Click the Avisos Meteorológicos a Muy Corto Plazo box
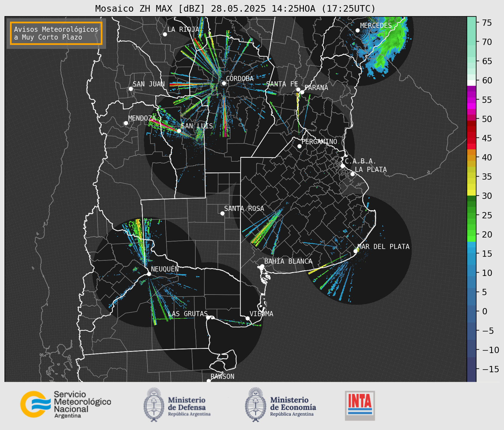Screen dimensions: 504x430 point(56,33)
